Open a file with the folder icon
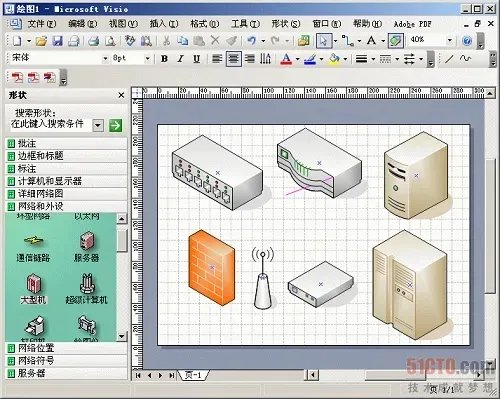Screen dimensions: 500x399 (41, 41)
